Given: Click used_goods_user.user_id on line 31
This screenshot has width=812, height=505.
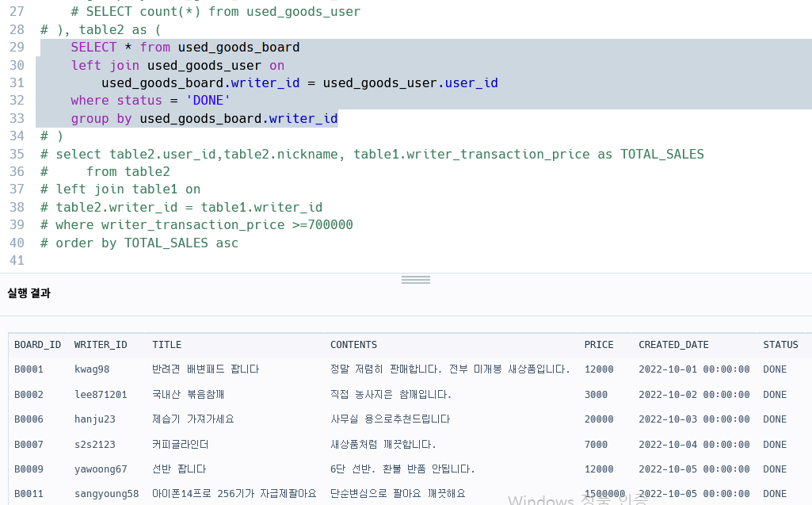Looking at the screenshot, I should click(x=410, y=83).
